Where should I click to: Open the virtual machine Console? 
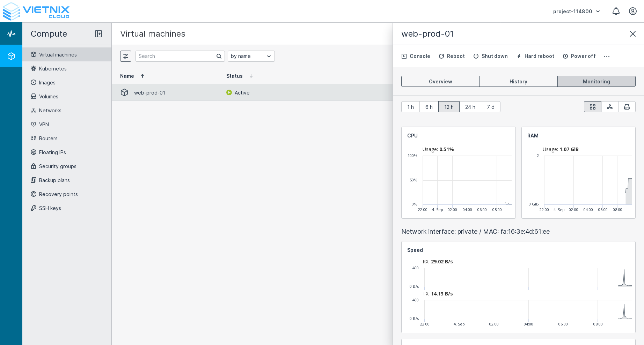tap(416, 56)
